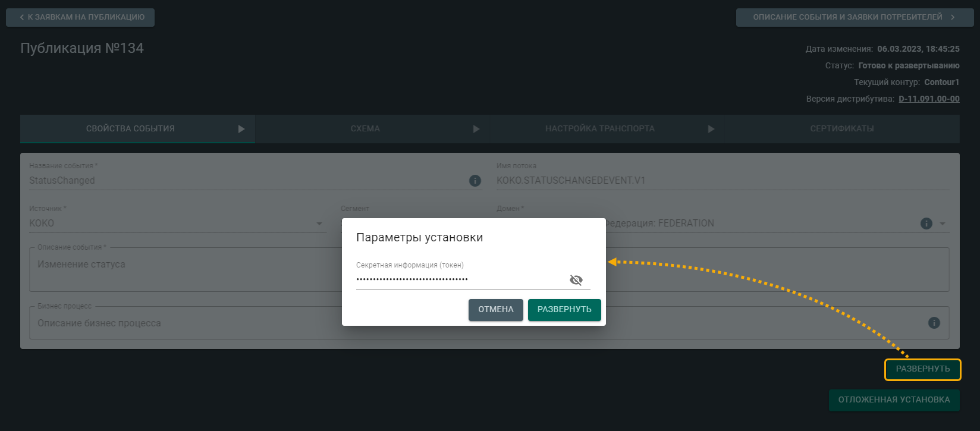Expand the Источник dropdown

[319, 224]
